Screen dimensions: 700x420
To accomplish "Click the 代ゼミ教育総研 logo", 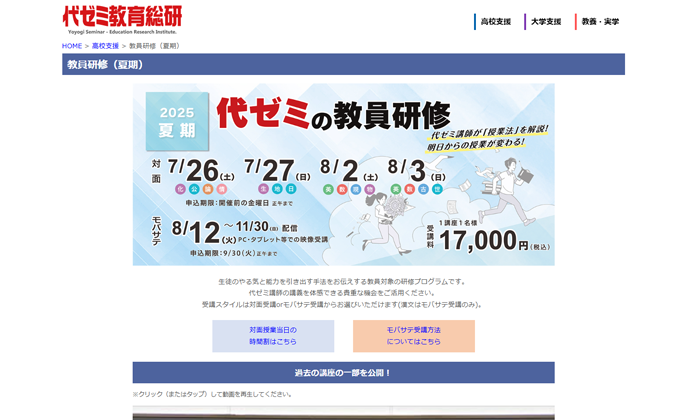I will (122, 20).
